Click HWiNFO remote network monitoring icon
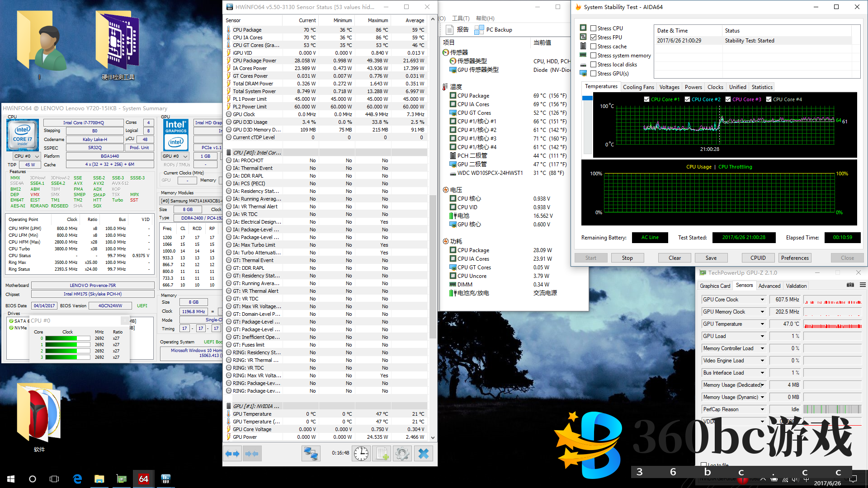868x488 pixels. 311,453
